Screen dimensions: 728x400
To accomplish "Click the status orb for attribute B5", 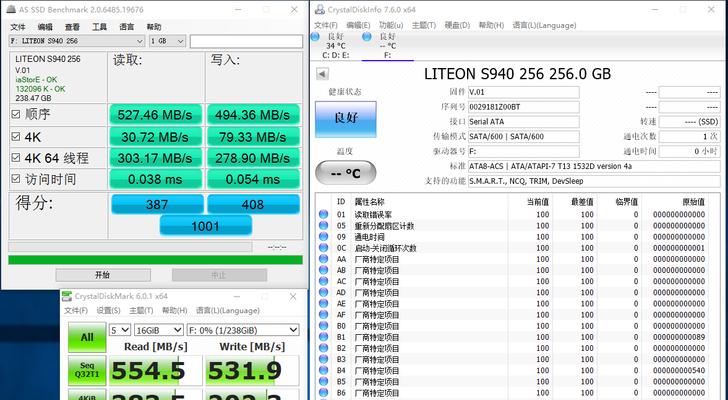I will pyautogui.click(x=324, y=381).
